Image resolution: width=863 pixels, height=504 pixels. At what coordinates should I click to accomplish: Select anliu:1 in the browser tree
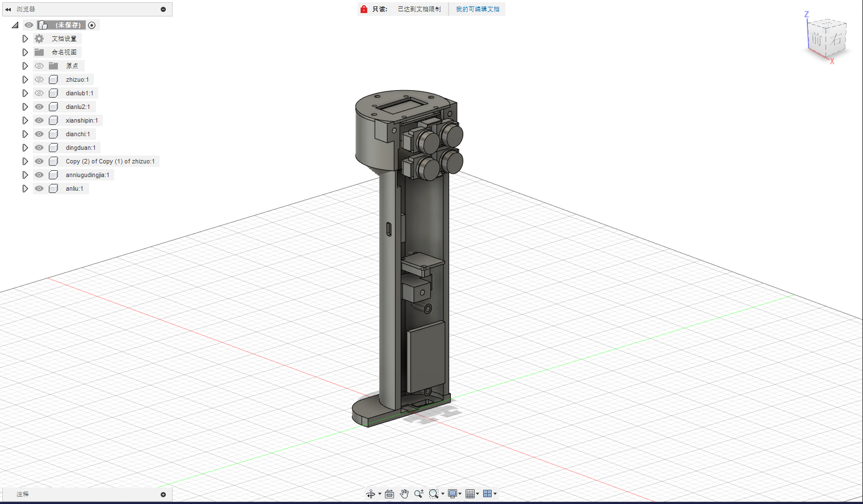(74, 188)
